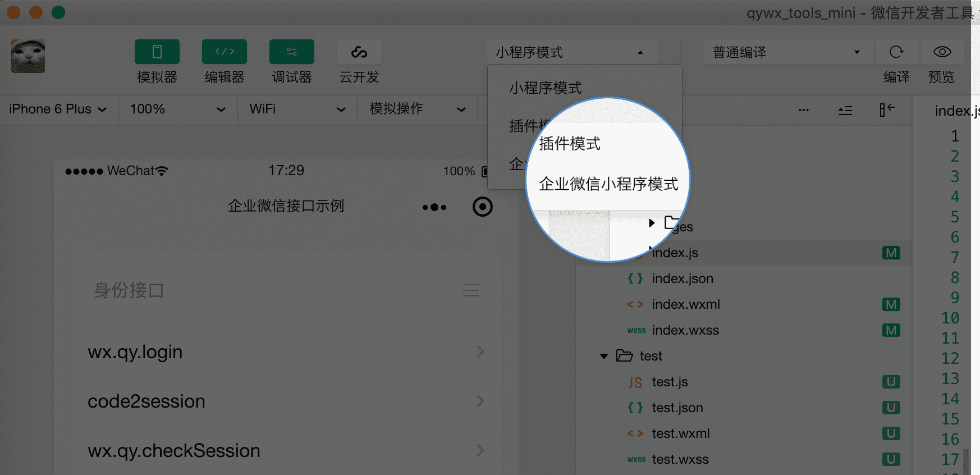Image resolution: width=980 pixels, height=475 pixels.
Task: Click the mini program three-dot menu capsule
Action: (x=434, y=207)
